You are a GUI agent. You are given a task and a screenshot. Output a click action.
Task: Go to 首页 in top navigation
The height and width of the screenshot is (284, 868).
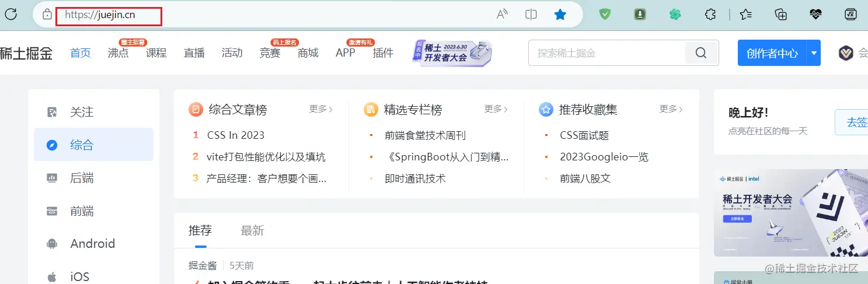pos(81,53)
